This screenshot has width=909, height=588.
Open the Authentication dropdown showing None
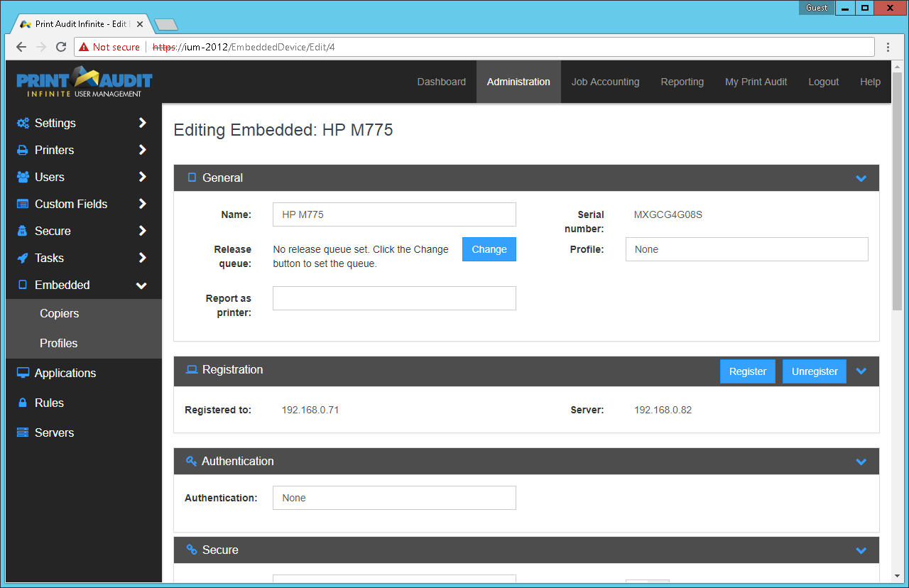tap(394, 498)
